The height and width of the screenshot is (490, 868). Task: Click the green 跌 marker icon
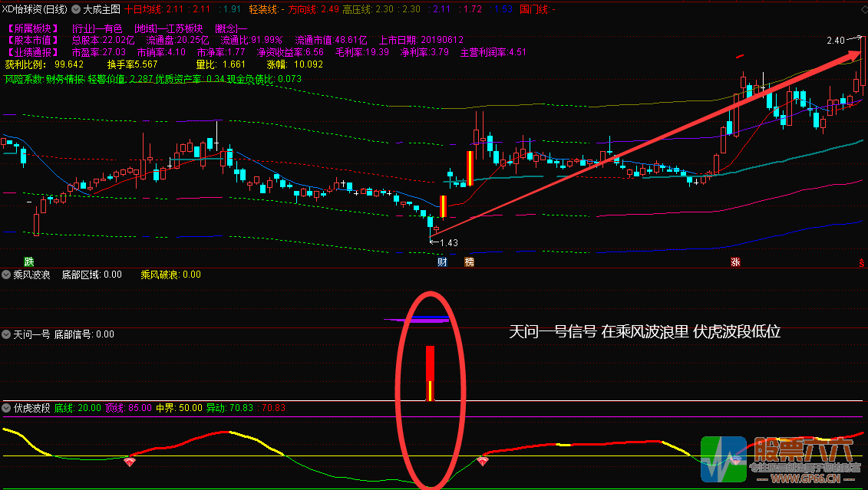coord(29,262)
